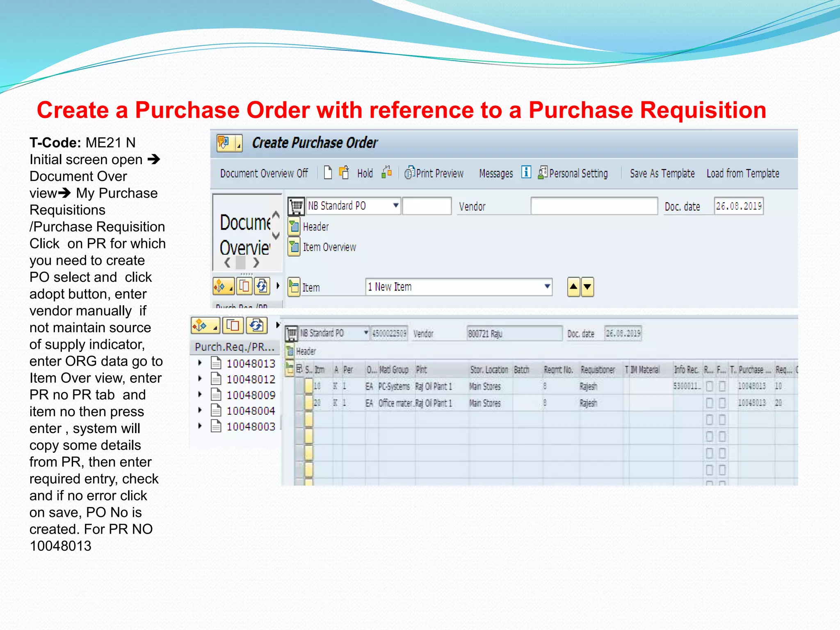Tick the F... column checkbox for item 20
The image size is (840, 630).
coord(722,403)
